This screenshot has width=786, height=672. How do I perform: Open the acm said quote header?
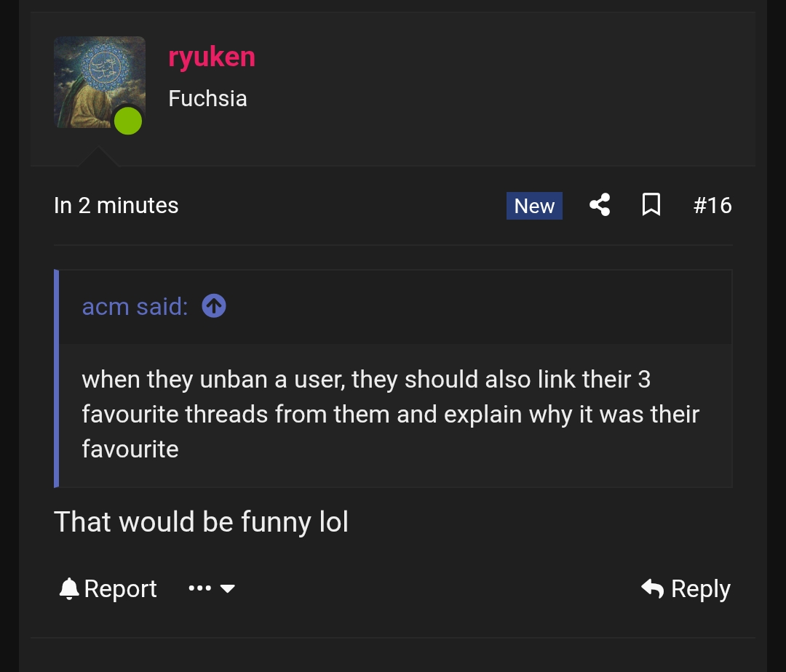(x=133, y=306)
